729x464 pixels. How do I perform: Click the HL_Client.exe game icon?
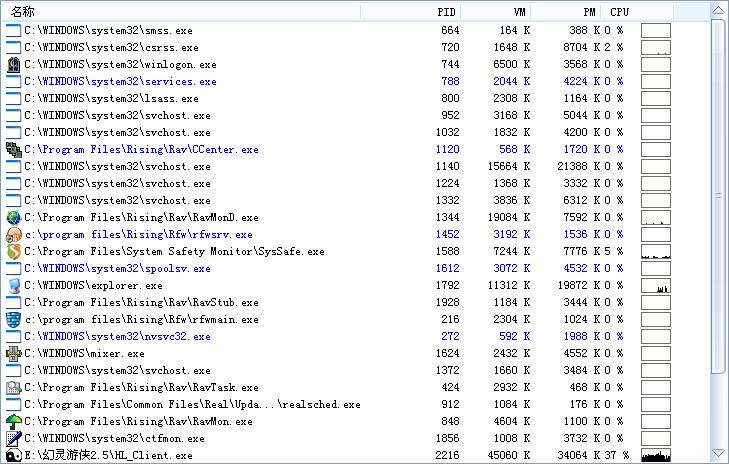[13, 455]
